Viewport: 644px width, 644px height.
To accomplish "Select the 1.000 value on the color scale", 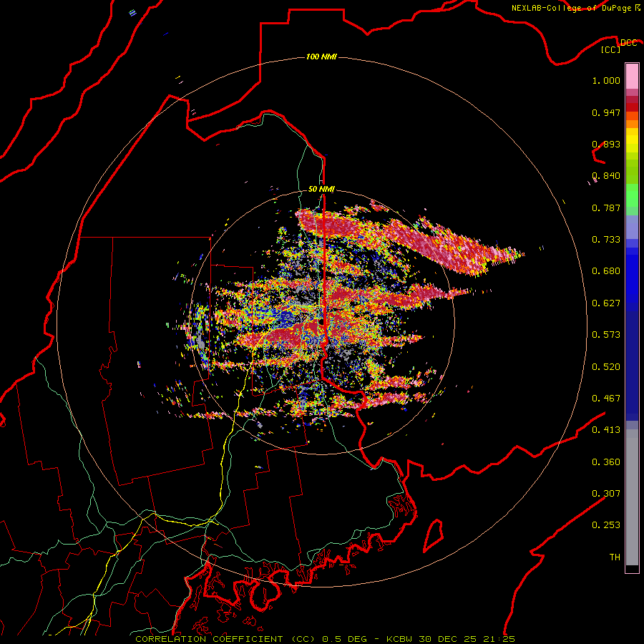I will 606,80.
